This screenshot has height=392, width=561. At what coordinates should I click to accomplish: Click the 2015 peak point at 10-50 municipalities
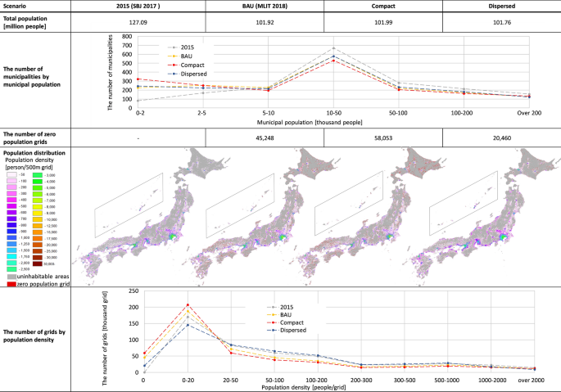pos(333,48)
